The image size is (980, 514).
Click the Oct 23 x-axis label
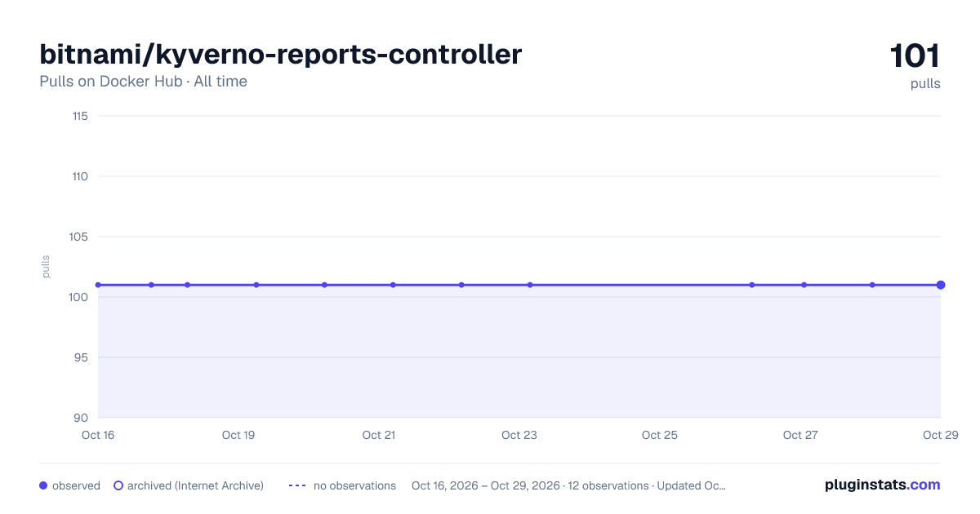pos(519,435)
